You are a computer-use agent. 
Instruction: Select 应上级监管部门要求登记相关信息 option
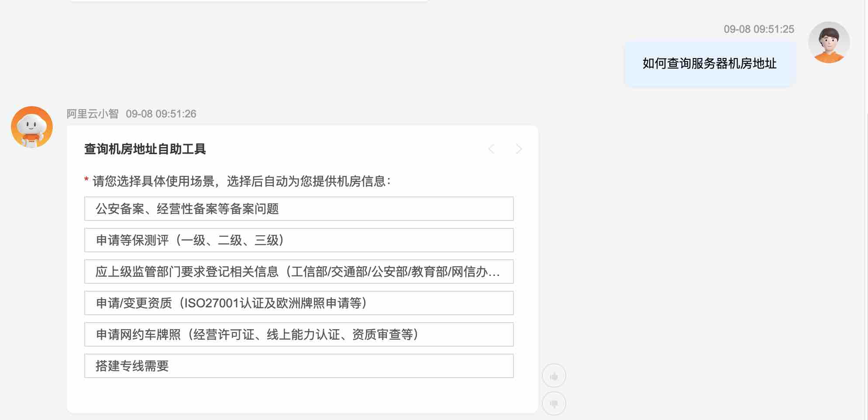pos(299,272)
